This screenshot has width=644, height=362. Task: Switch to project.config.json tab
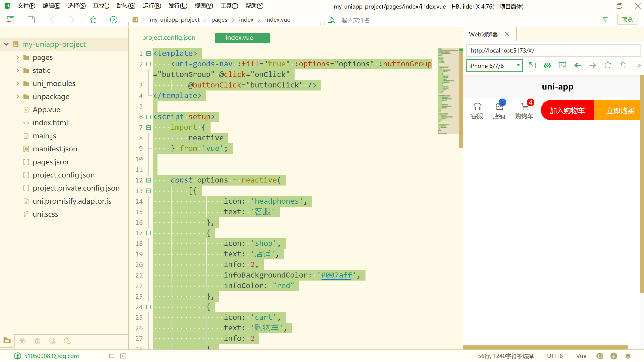click(169, 38)
